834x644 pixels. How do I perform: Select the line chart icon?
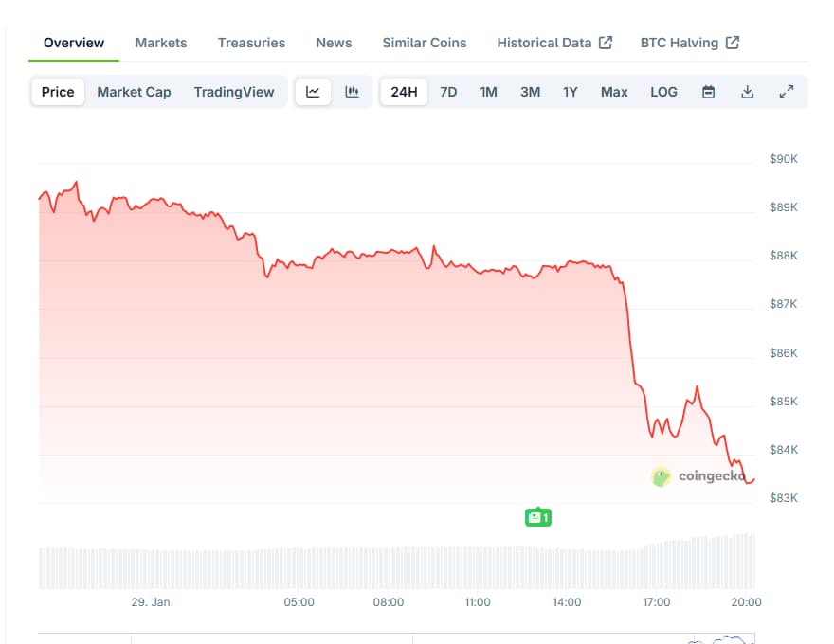point(313,92)
